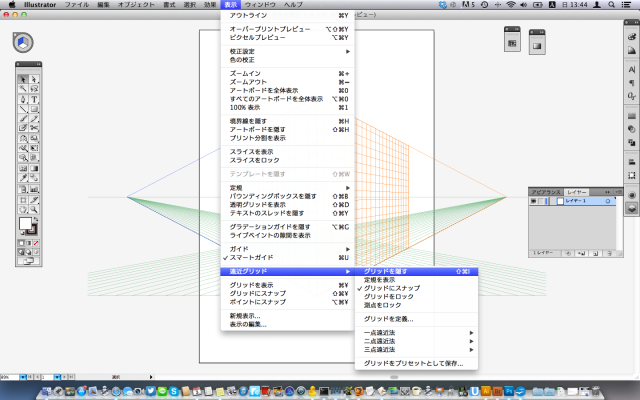The image size is (640, 400).
Task: Create new layer button in Layers panel
Action: pyautogui.click(x=595, y=253)
